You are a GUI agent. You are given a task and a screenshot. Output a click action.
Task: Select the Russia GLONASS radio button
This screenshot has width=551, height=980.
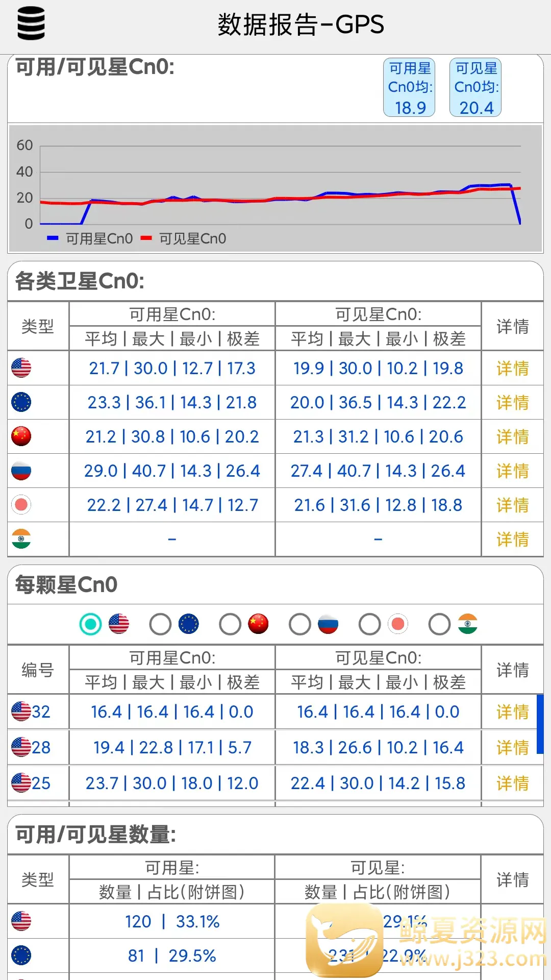[x=300, y=624]
